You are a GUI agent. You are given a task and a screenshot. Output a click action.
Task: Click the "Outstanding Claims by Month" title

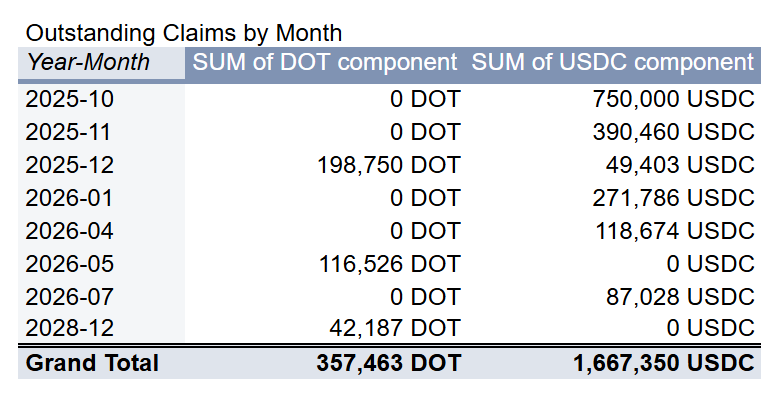[183, 32]
